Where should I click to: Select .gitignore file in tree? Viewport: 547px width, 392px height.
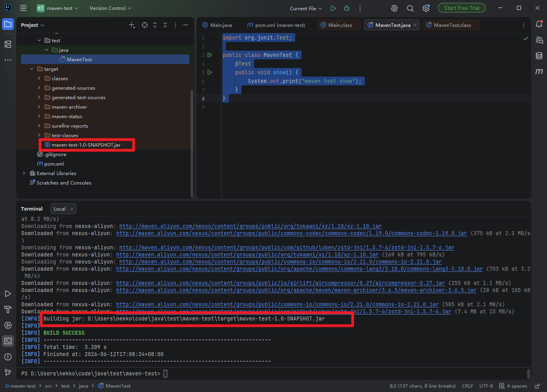coord(55,155)
